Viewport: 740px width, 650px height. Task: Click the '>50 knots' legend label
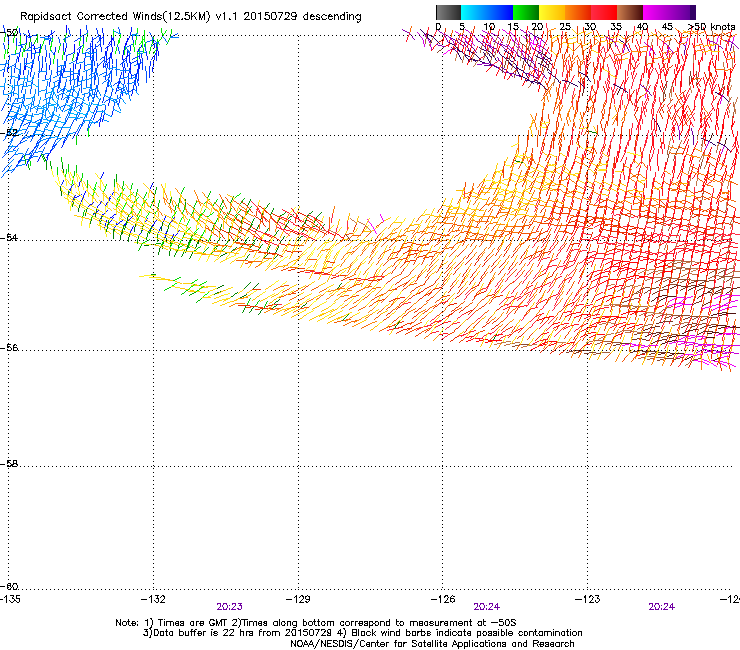712,27
